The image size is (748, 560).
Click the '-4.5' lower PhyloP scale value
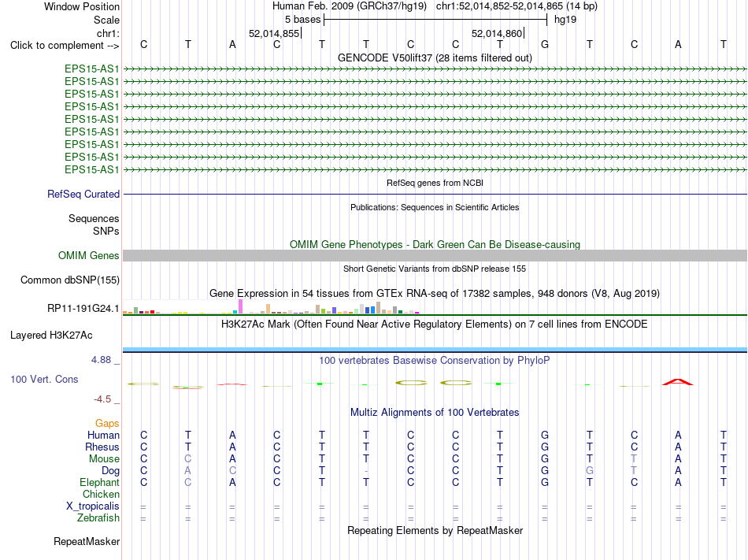coord(102,399)
